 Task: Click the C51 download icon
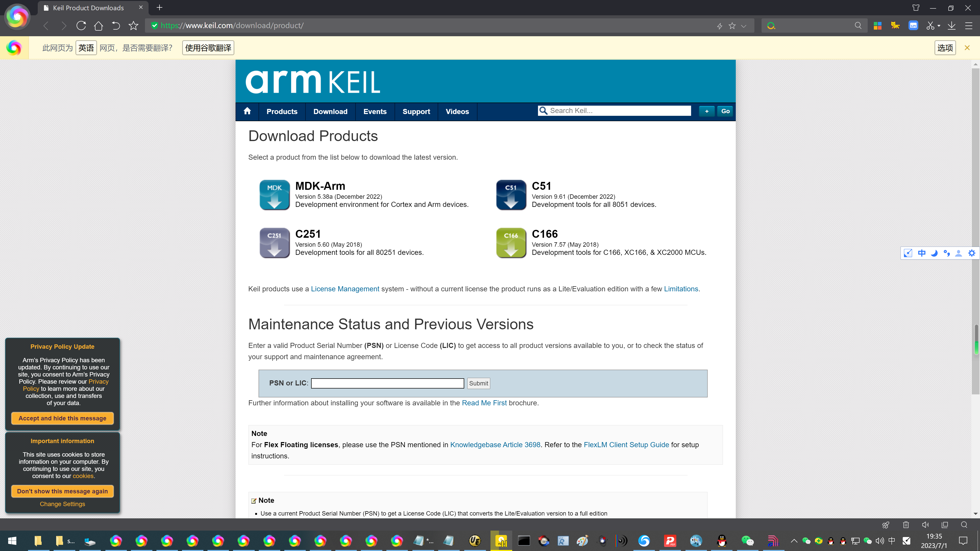tap(511, 195)
